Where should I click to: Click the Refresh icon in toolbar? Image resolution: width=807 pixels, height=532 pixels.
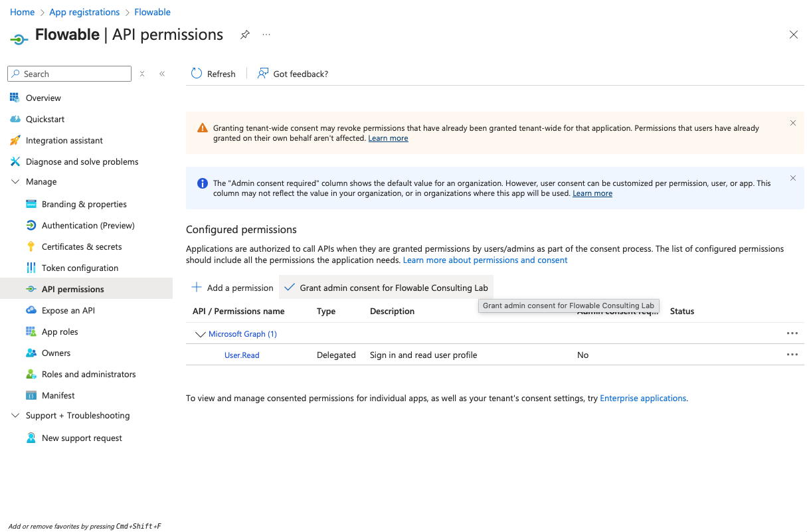click(197, 74)
